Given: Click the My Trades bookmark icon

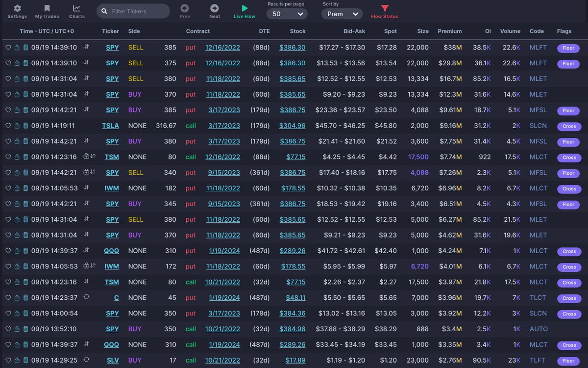Looking at the screenshot, I should pos(47,11).
